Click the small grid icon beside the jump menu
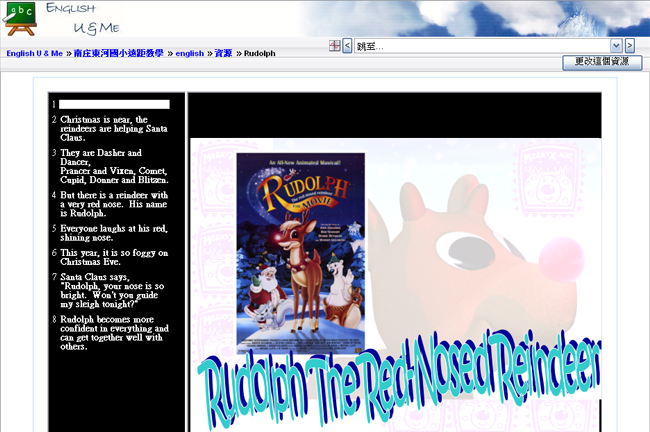Viewport: 650px width, 432px height. pos(334,46)
